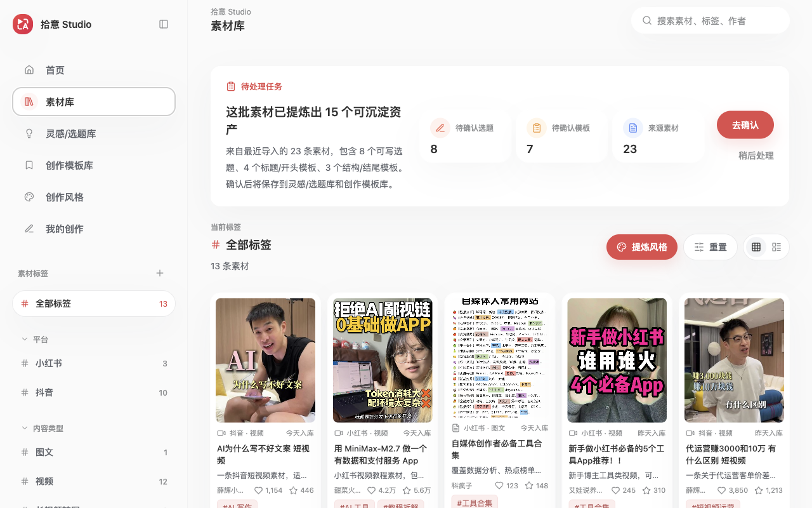Viewport: 812px width, 508px height.
Task: Open the 素材库 sidebar item
Action: point(94,102)
